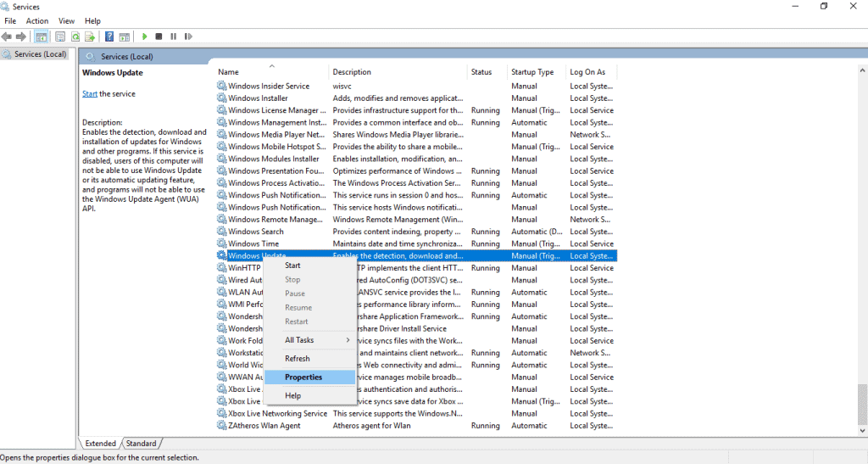Viewport: 868px width, 464px height.
Task: Open Properties from the toolbar icon
Action: (60, 36)
